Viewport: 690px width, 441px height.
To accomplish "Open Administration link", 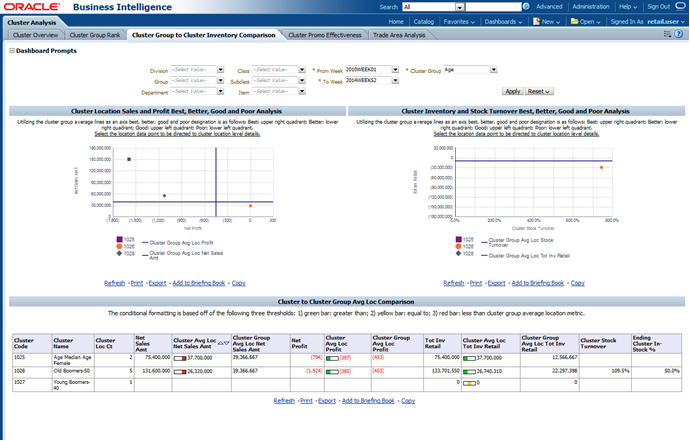I will point(591,7).
